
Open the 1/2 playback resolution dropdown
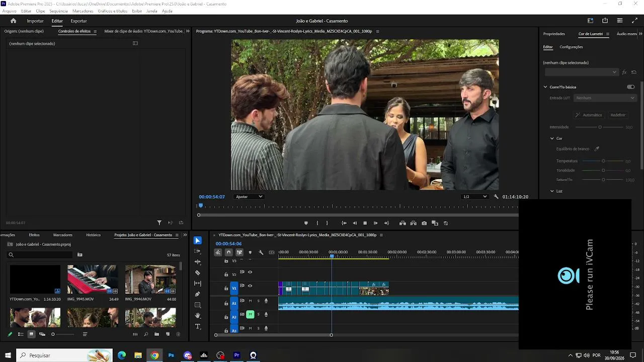pos(475,197)
